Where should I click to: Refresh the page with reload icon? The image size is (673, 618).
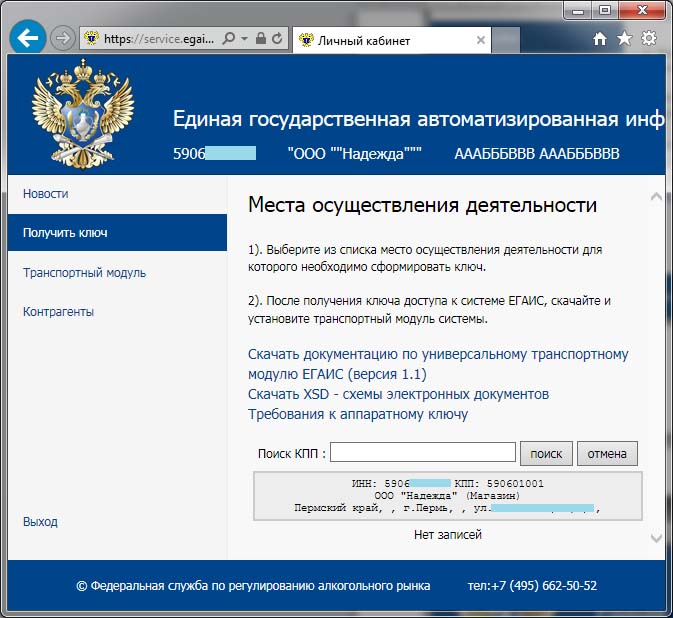click(277, 38)
